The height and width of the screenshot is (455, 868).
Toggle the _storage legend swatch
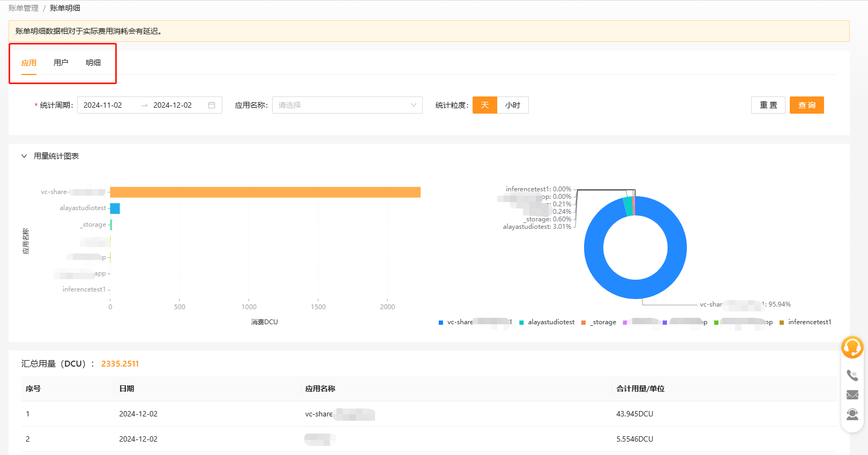(583, 323)
